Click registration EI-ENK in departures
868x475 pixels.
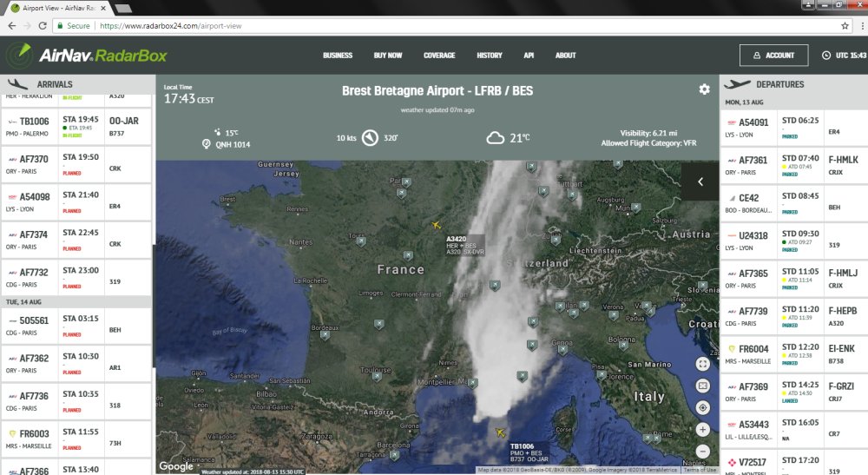point(841,349)
